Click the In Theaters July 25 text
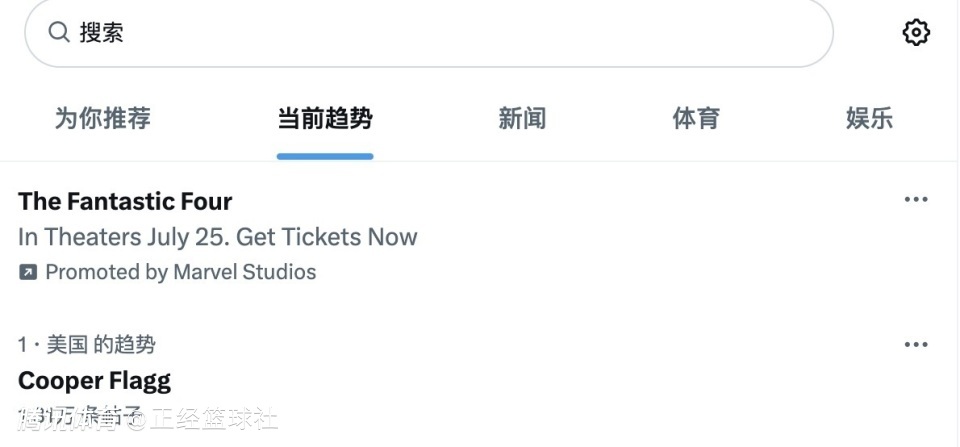Viewport: 960px width, 447px height. coord(124,237)
